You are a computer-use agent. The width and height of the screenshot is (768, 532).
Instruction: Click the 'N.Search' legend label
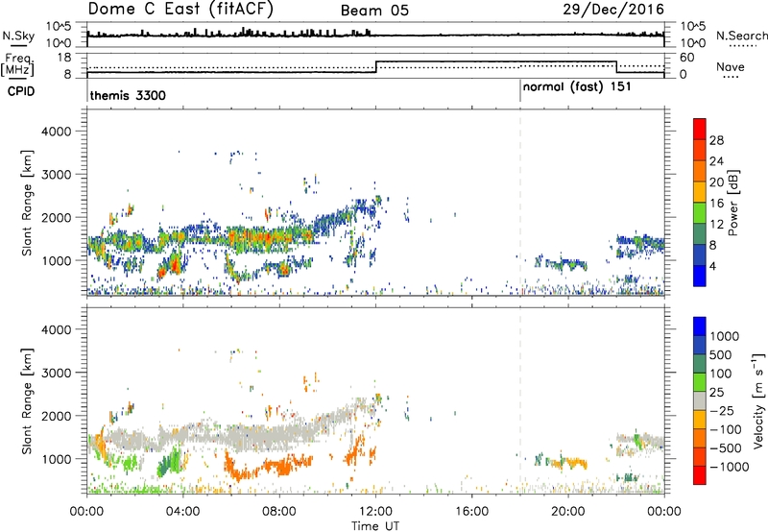click(741, 36)
